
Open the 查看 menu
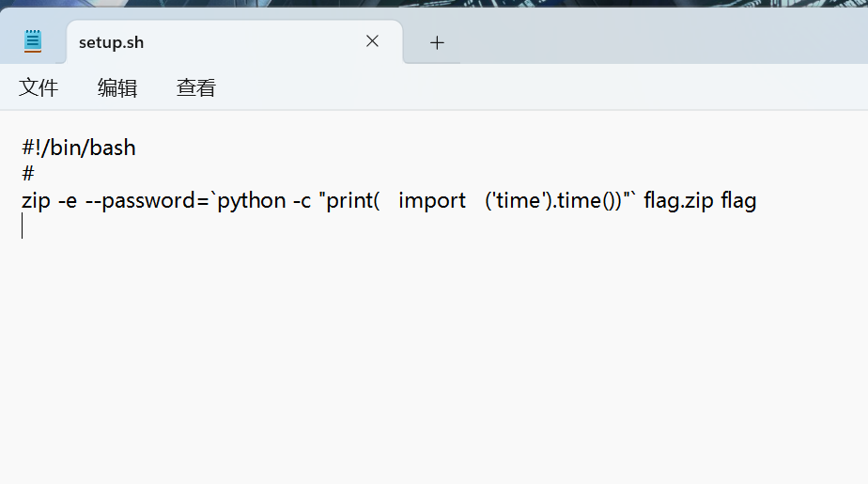pos(196,87)
